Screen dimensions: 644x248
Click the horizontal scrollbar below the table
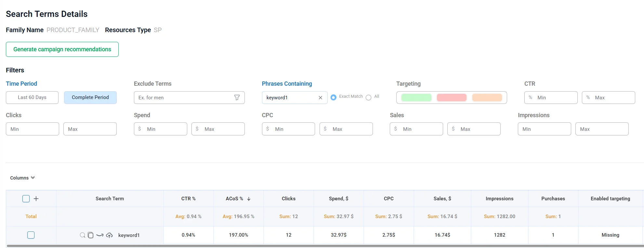pos(325,246)
